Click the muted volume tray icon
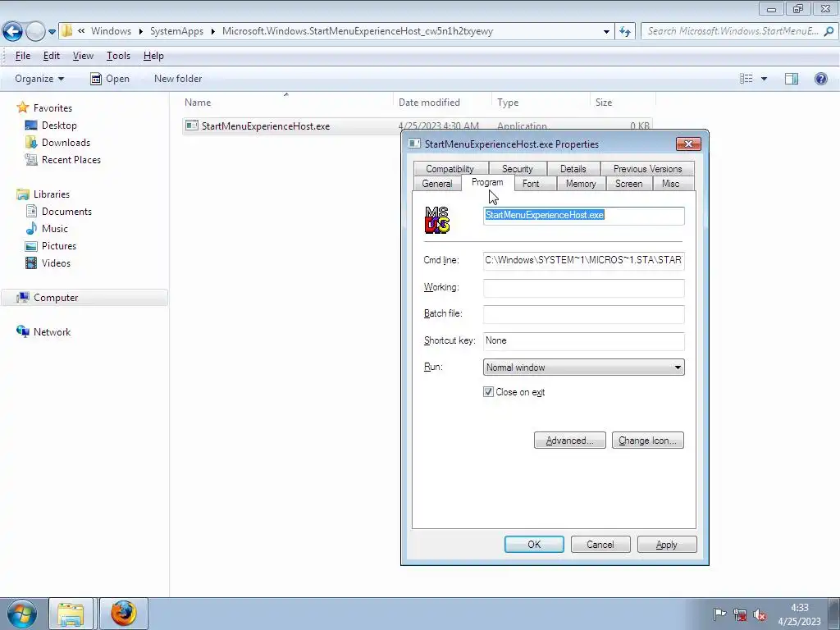 pos(759,614)
